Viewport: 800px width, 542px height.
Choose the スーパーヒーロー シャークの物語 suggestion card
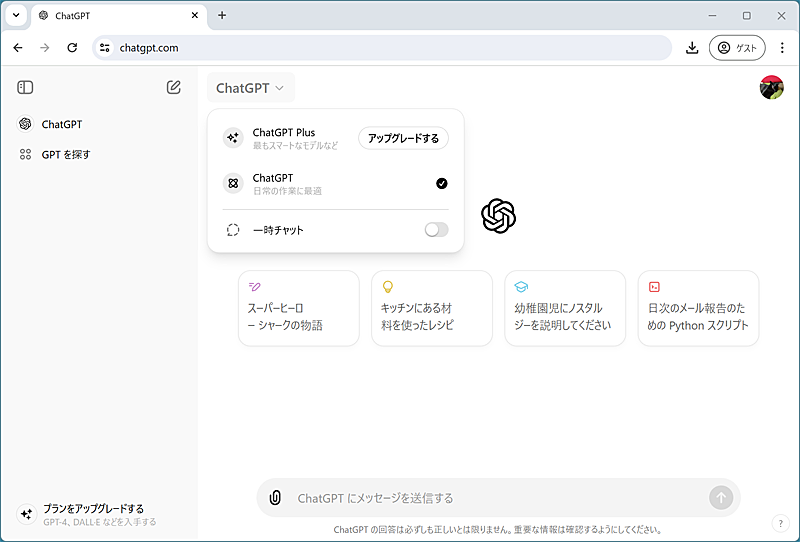tap(299, 308)
